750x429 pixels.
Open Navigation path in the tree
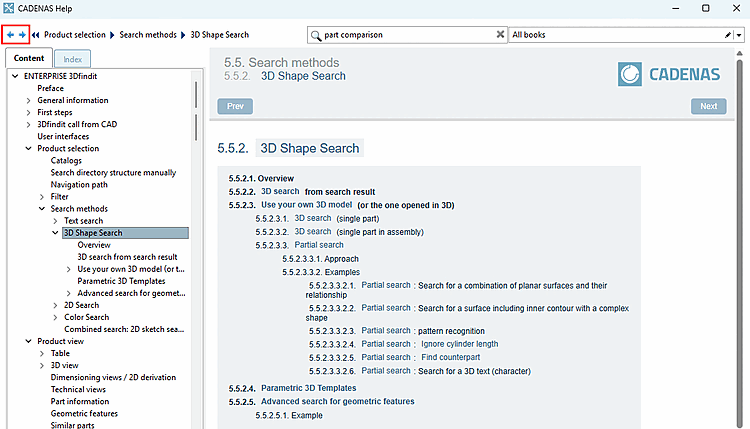[x=79, y=185]
